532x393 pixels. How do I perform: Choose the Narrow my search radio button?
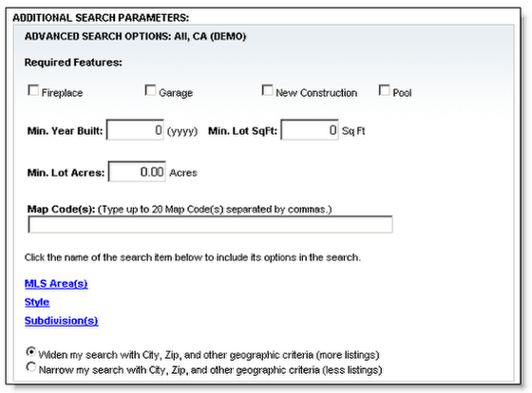pos(30,366)
